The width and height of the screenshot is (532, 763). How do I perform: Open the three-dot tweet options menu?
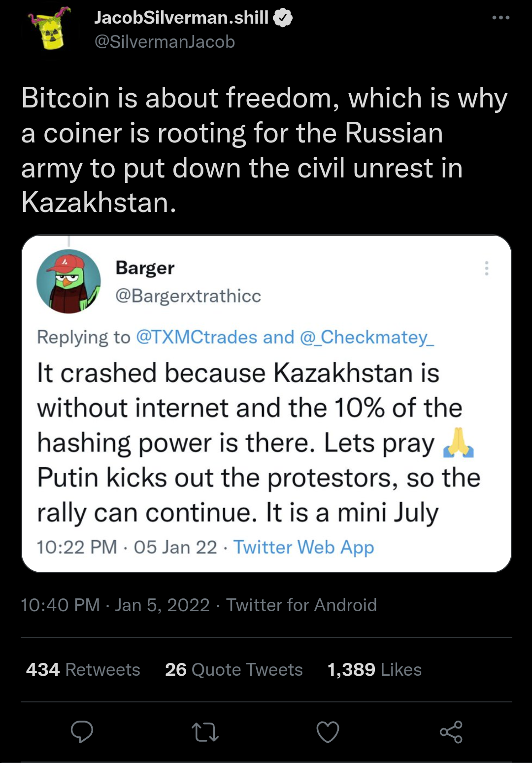click(500, 18)
